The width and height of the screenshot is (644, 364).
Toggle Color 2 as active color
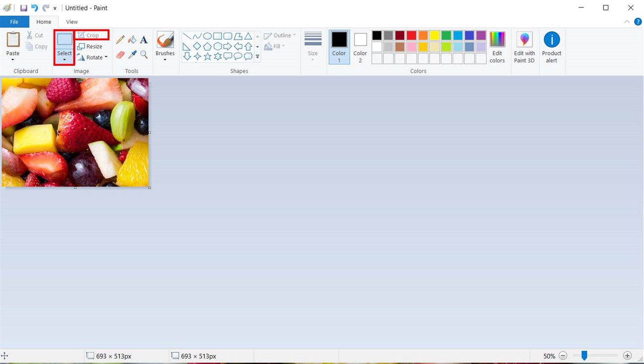pyautogui.click(x=360, y=47)
